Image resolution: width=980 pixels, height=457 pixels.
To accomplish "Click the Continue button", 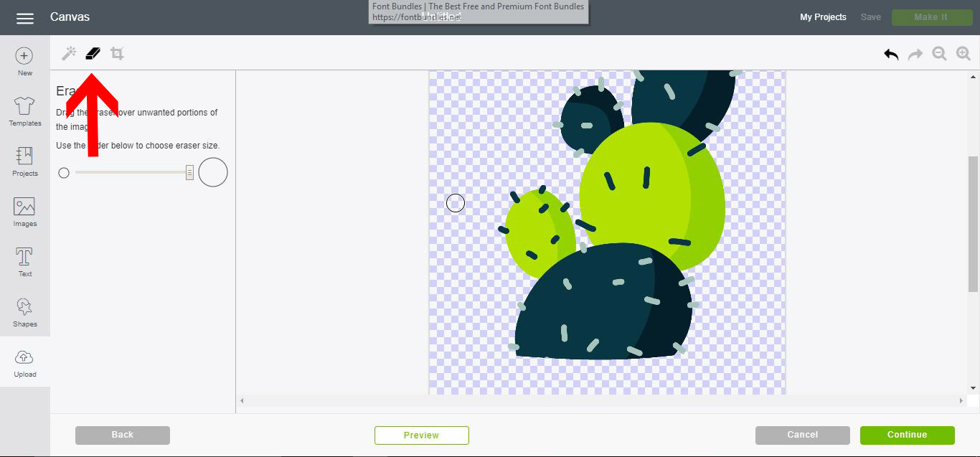I will click(x=908, y=435).
